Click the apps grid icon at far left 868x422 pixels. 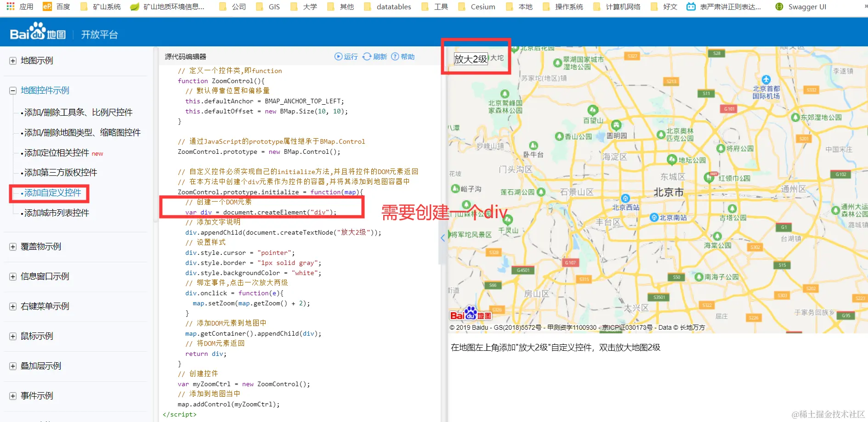9,6
